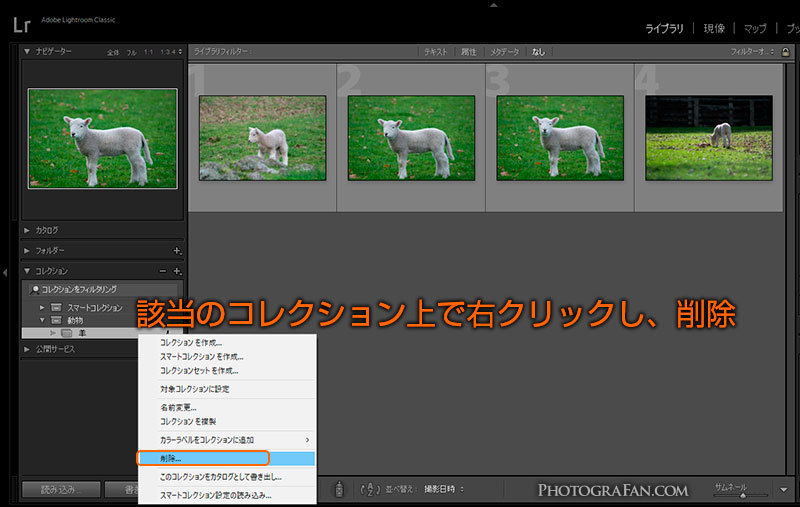Set navigator zoom to フル
Screen dimensions: 800x507
132,52
